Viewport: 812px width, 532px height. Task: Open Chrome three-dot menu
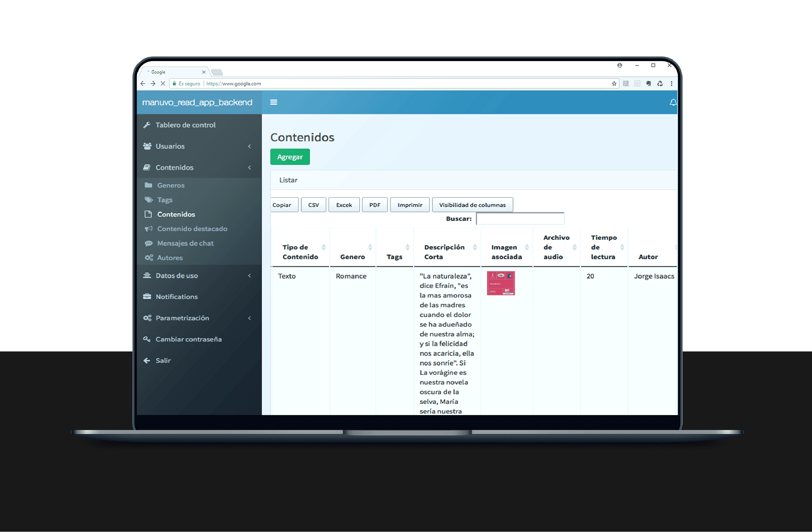point(671,83)
